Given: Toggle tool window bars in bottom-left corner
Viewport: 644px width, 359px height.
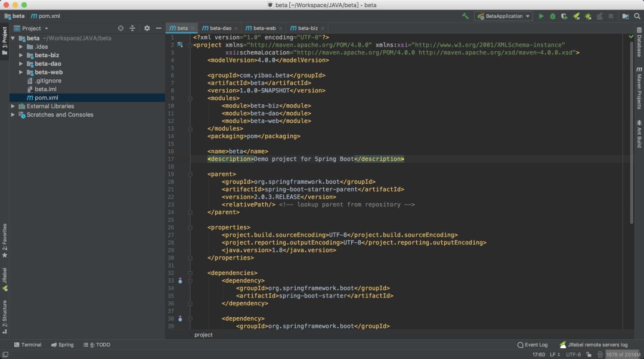Looking at the screenshot, I should [x=5, y=354].
